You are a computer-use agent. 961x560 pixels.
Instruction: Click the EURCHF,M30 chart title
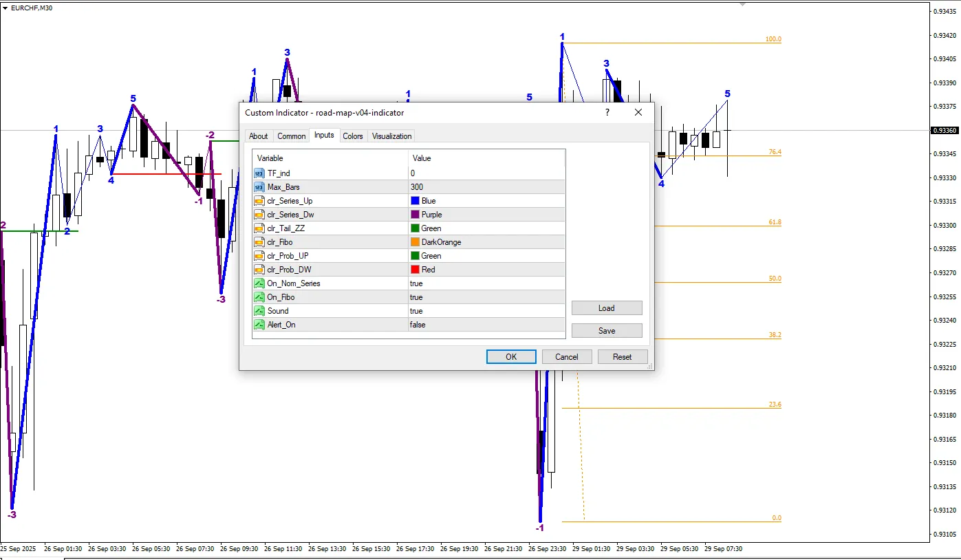point(32,8)
